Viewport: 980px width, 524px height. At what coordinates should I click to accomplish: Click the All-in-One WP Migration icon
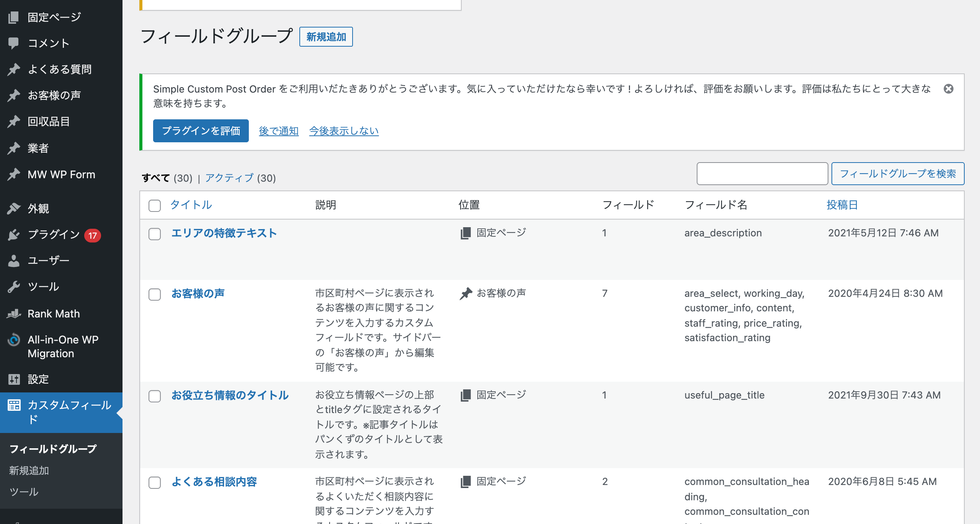(13, 340)
